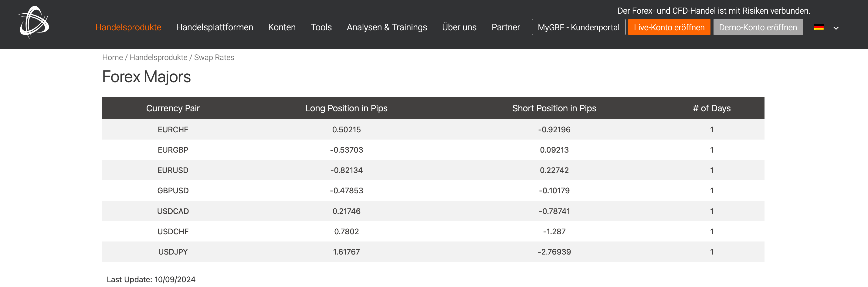Click long value -0.53703

pos(346,150)
